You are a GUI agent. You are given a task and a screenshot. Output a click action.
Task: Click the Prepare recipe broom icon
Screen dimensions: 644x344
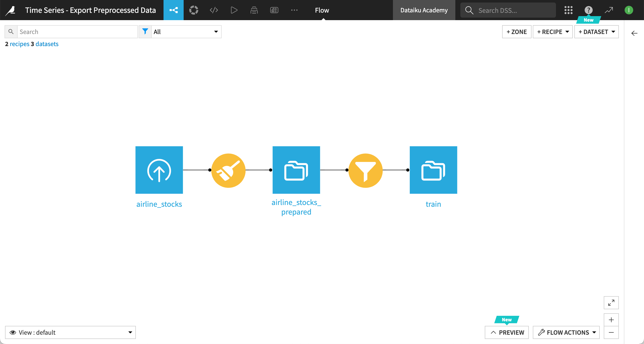pyautogui.click(x=228, y=170)
